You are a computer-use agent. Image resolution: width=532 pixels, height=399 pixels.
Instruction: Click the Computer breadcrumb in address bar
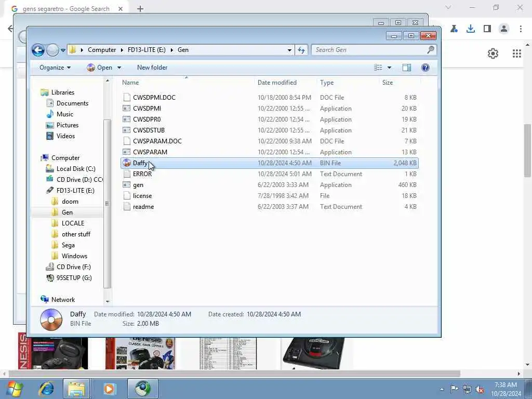tap(102, 50)
